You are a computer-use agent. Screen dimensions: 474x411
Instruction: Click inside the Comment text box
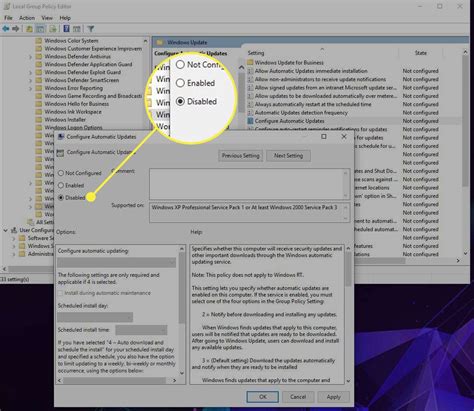tap(249, 184)
